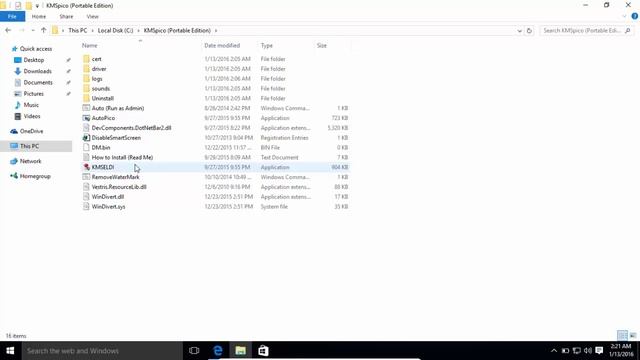Open the address bar history dropdown
Image resolution: width=640 pixels, height=360 pixels.
(x=519, y=31)
